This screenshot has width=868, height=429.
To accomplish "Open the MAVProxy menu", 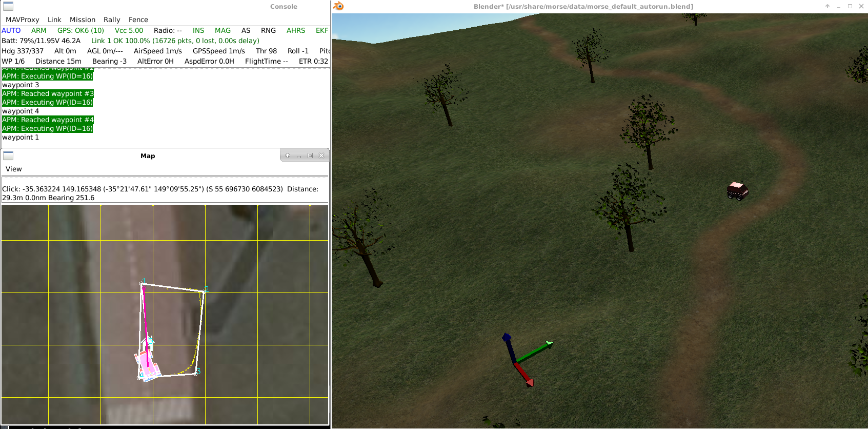I will click(x=22, y=19).
